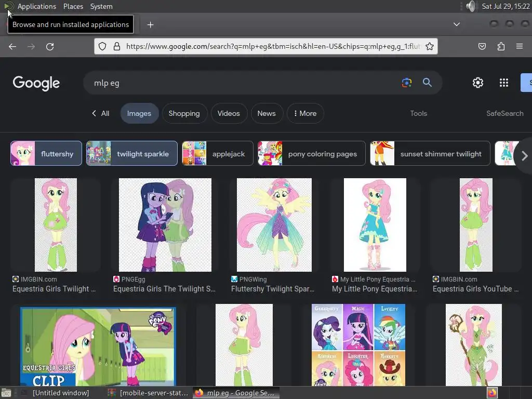Open the Places menu

[x=73, y=6]
